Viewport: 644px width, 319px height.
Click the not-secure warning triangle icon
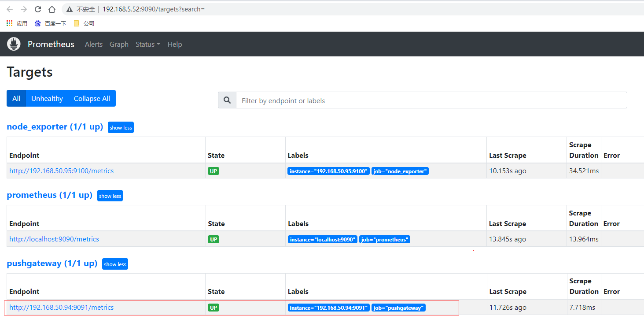[x=70, y=9]
